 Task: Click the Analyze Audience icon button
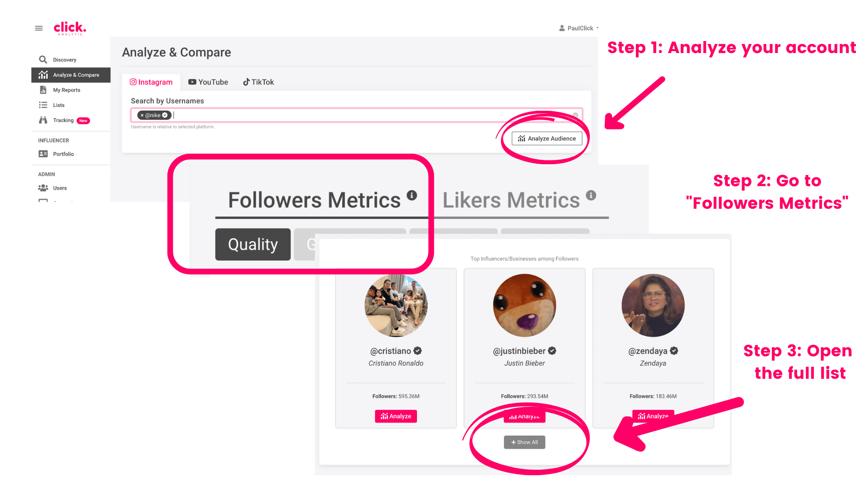click(x=546, y=138)
